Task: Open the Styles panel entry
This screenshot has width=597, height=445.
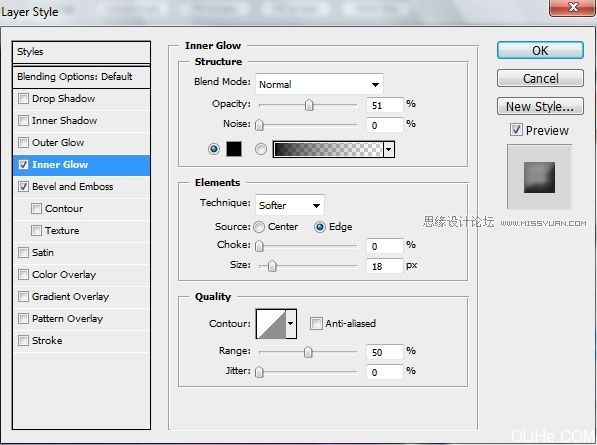Action: (81, 52)
